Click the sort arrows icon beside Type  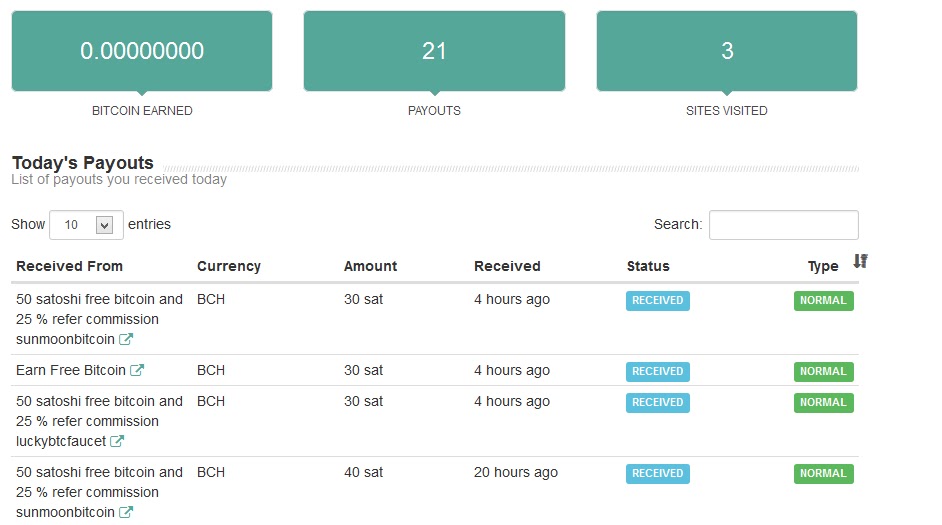click(860, 262)
